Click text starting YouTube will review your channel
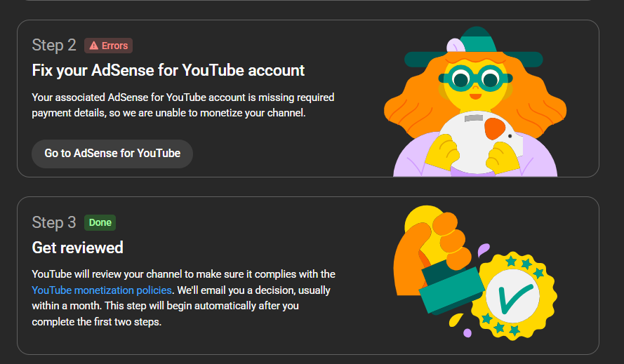Image resolution: width=624 pixels, height=364 pixels. (x=183, y=297)
